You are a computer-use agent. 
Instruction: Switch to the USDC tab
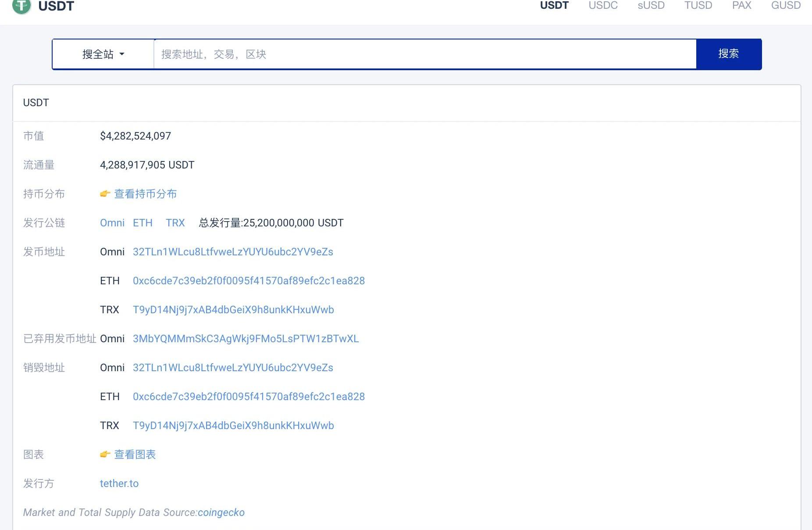pos(603,5)
